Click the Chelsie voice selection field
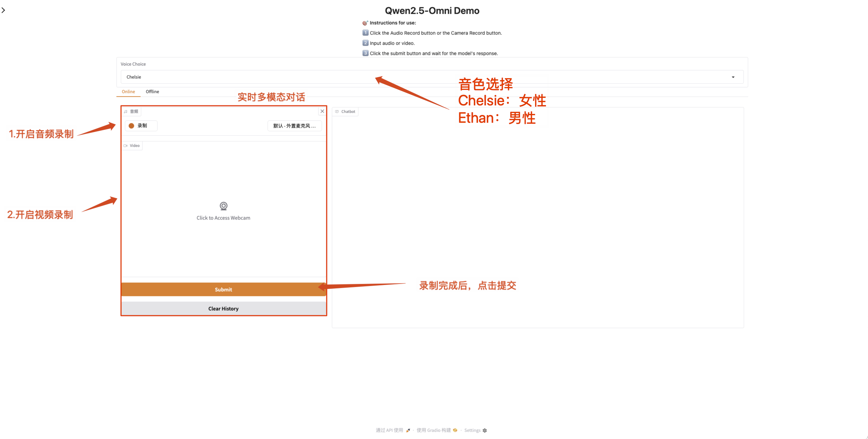 coord(408,77)
